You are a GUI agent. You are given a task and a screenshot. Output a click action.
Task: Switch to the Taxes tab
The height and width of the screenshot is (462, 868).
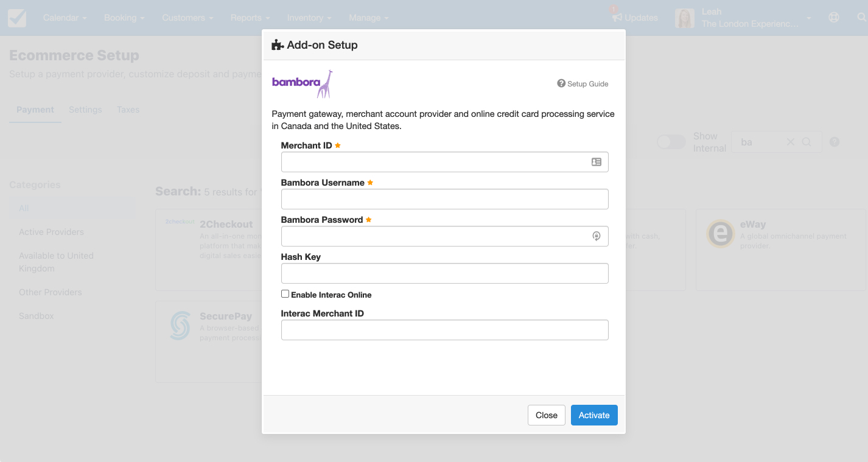click(128, 110)
